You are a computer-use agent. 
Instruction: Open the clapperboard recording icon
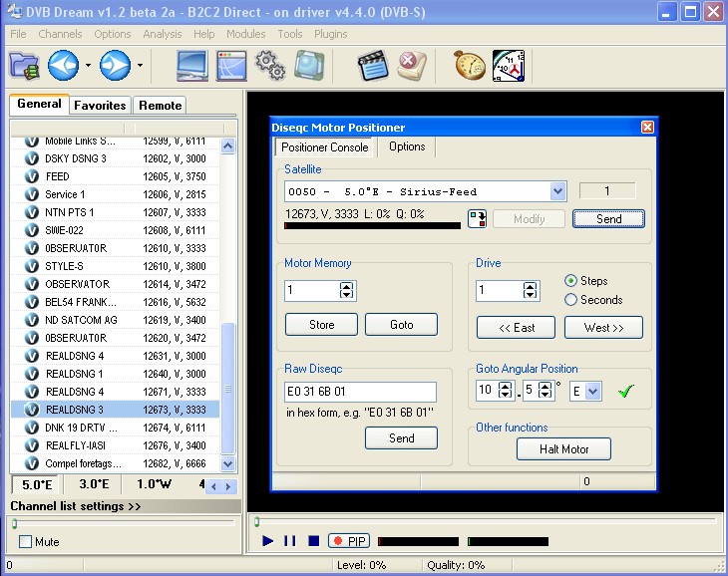click(373, 66)
